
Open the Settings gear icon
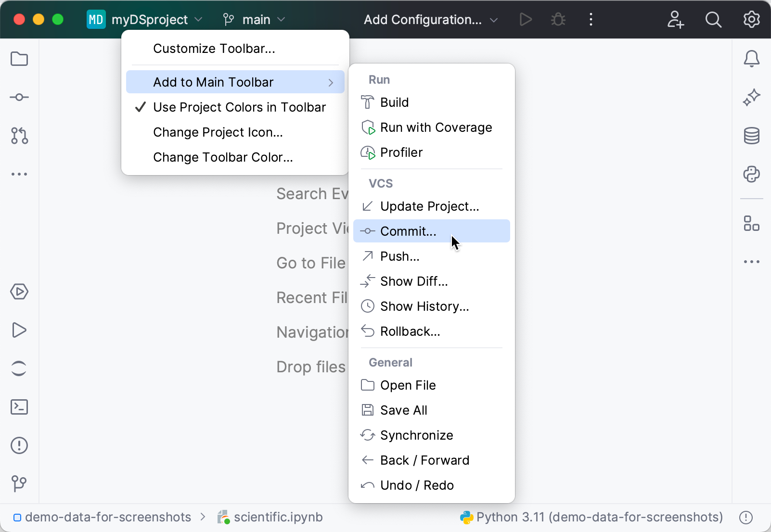tap(751, 20)
